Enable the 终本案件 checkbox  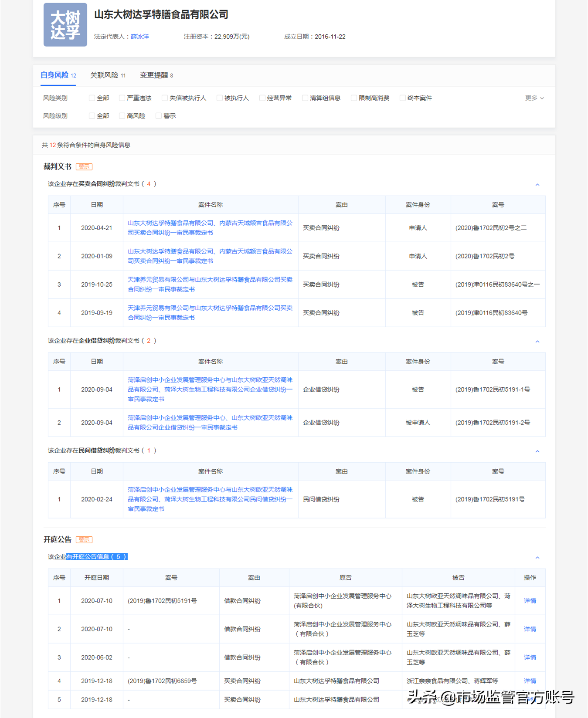click(x=403, y=98)
